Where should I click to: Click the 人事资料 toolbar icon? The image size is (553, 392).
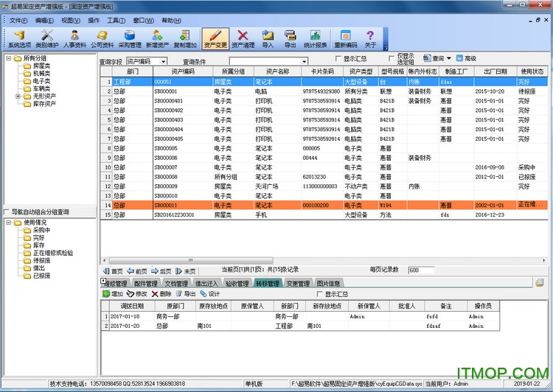(74, 38)
